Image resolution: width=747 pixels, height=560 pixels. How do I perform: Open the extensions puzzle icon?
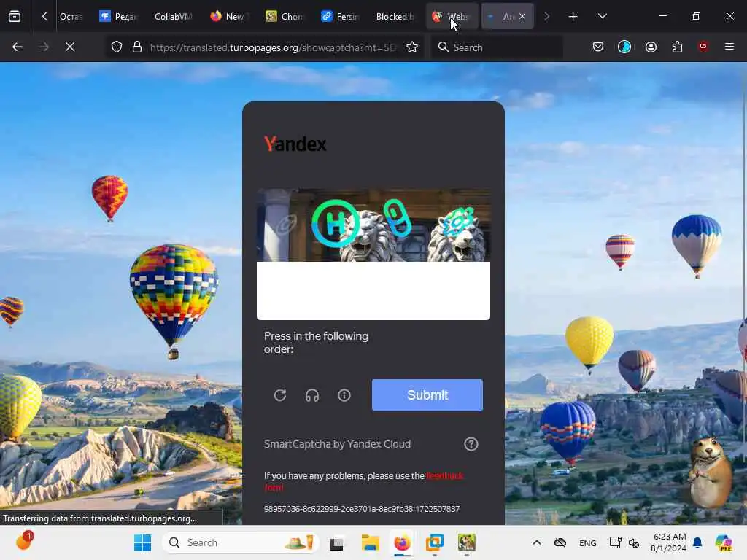click(677, 47)
